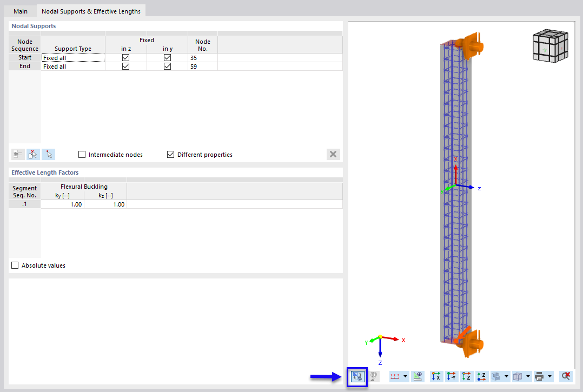Show view in X direction
The height and width of the screenshot is (392, 583).
coord(436,376)
